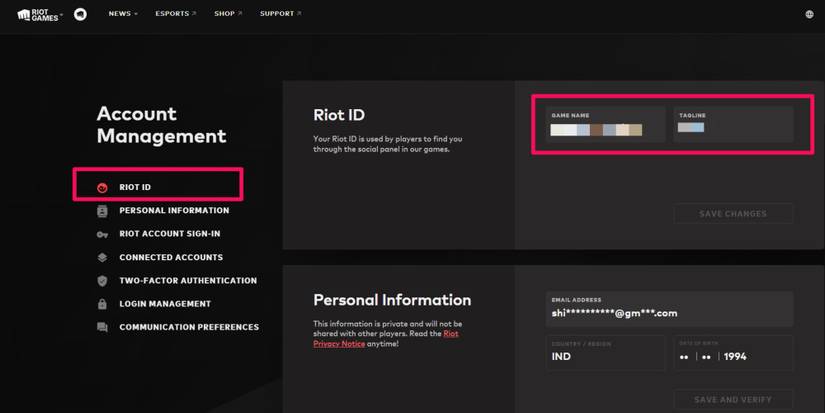Image resolution: width=825 pixels, height=413 pixels.
Task: Go to Personal Information section
Action: 174,210
